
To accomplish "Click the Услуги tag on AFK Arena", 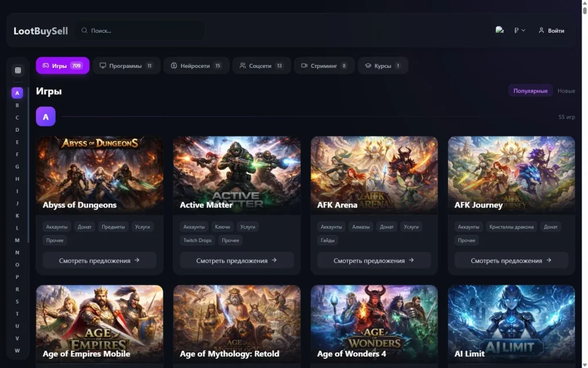I will coord(411,227).
